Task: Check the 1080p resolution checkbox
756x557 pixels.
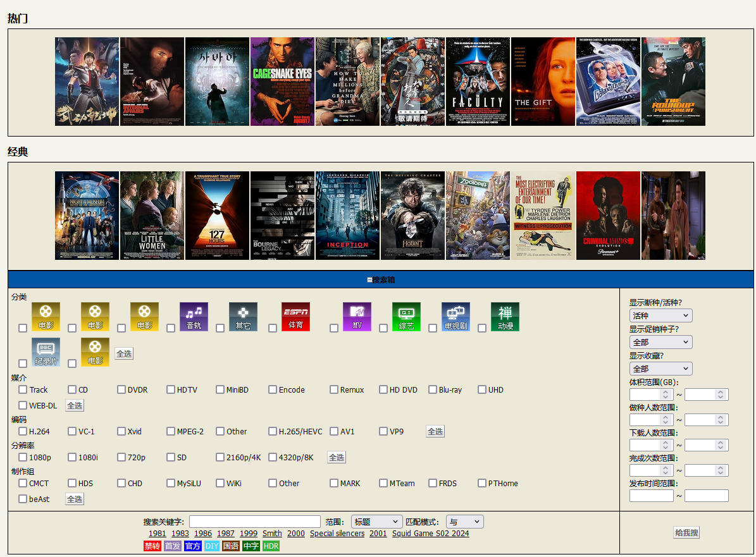Action: (x=23, y=457)
